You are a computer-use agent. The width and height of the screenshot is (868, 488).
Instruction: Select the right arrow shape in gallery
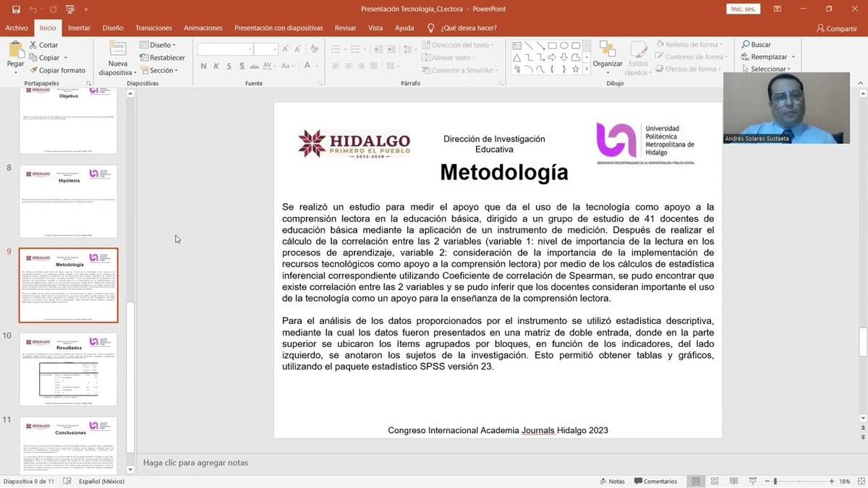(x=552, y=57)
